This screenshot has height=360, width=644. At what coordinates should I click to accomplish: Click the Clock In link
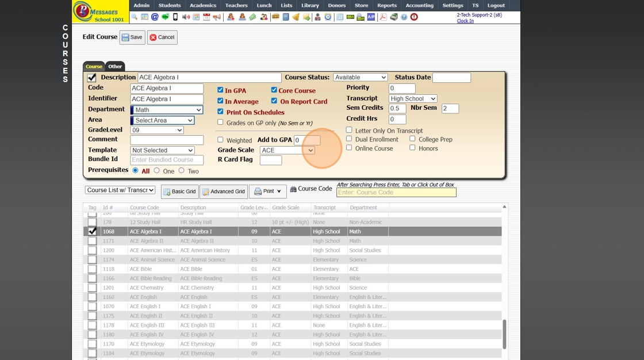point(465,21)
